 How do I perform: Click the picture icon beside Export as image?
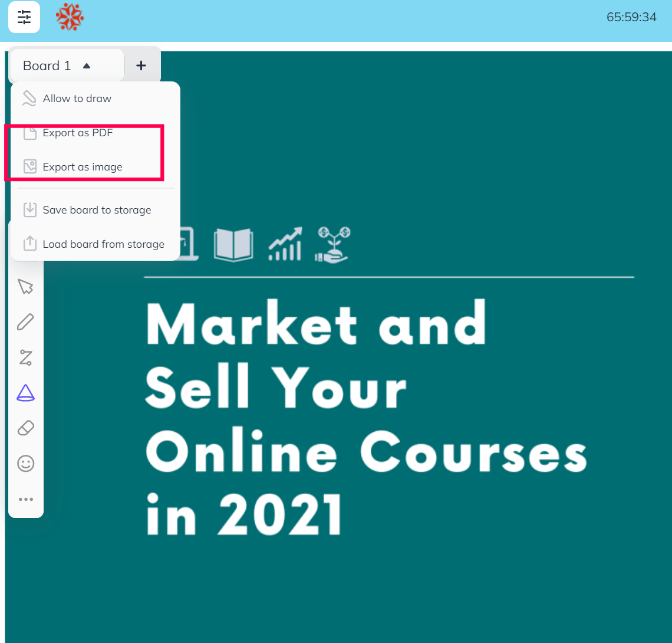coord(29,166)
